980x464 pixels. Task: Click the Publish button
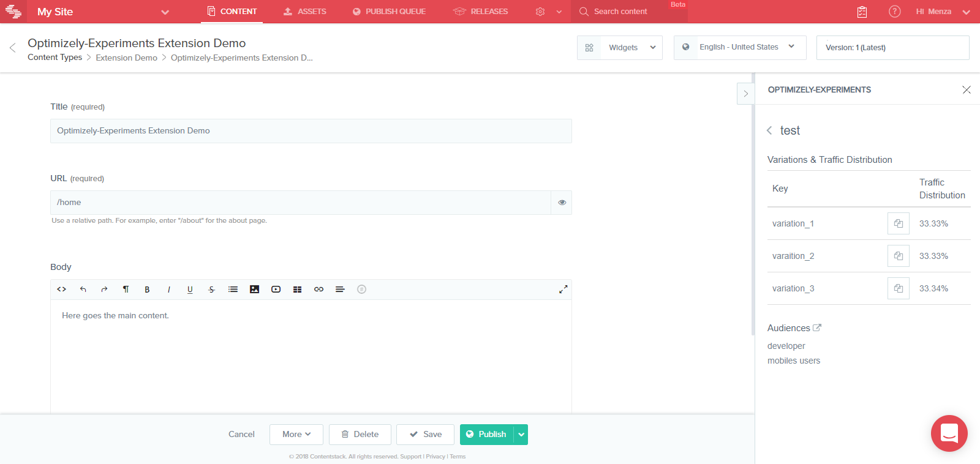pyautogui.click(x=487, y=435)
